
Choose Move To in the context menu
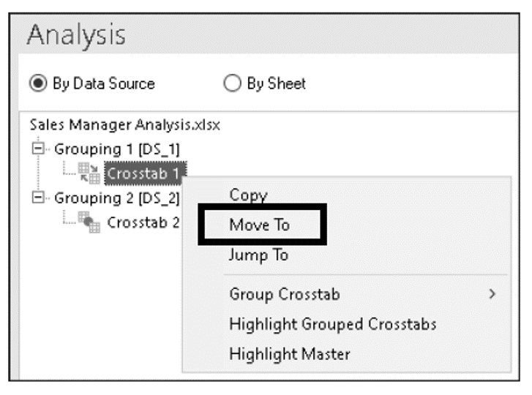pyautogui.click(x=260, y=225)
